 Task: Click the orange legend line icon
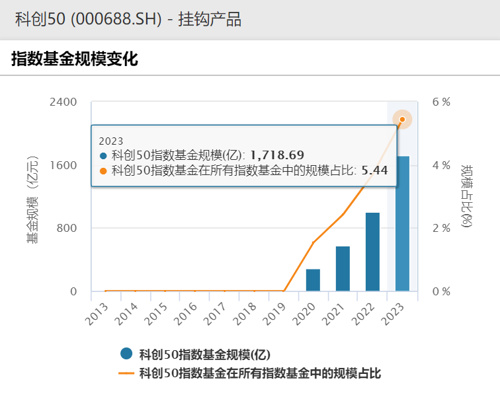point(126,373)
